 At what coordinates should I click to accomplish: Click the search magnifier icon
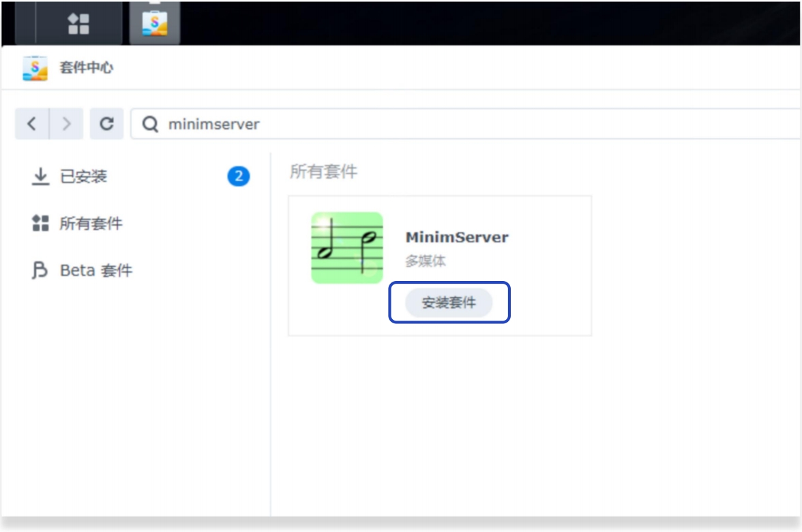[150, 124]
